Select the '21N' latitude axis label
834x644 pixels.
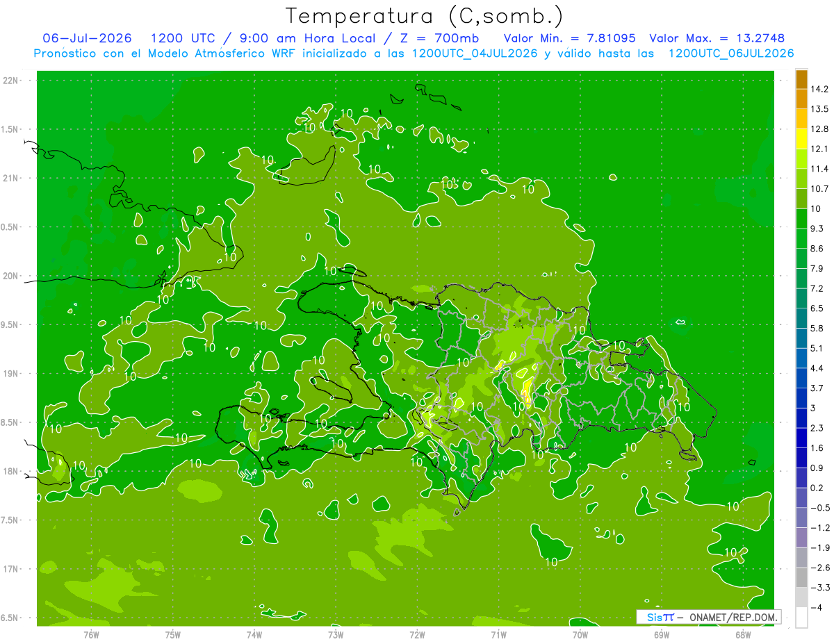coord(10,178)
